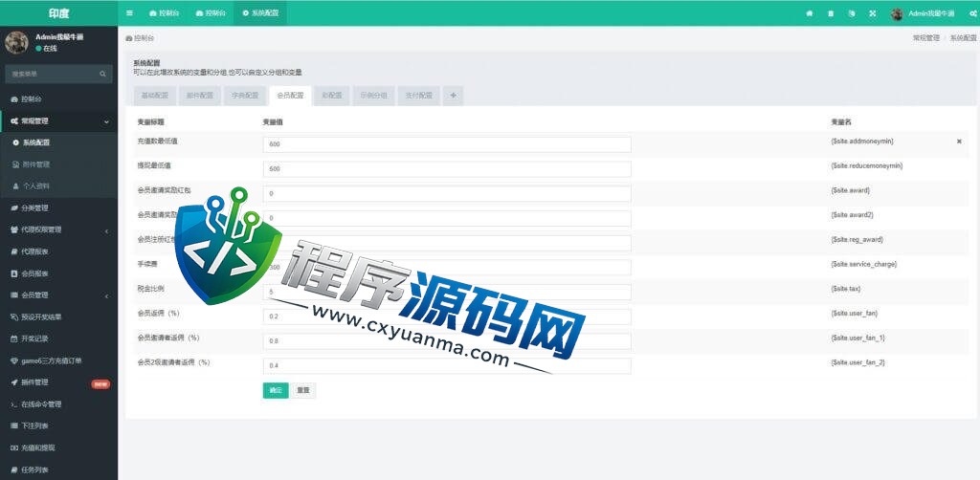Select the 会员配置 config tab
Viewport: 980px width, 480px height.
290,96
